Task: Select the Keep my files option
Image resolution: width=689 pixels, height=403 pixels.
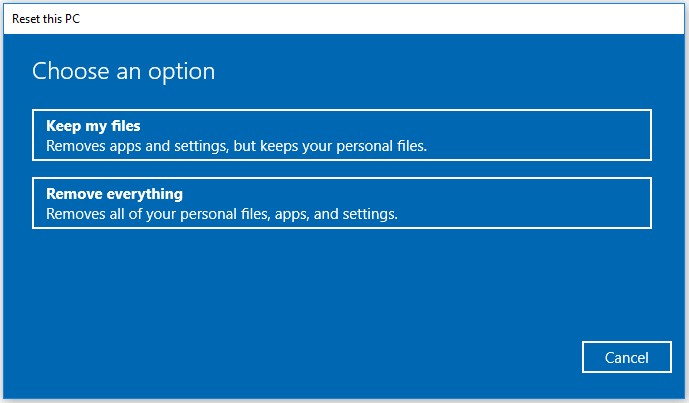Action: coord(341,135)
